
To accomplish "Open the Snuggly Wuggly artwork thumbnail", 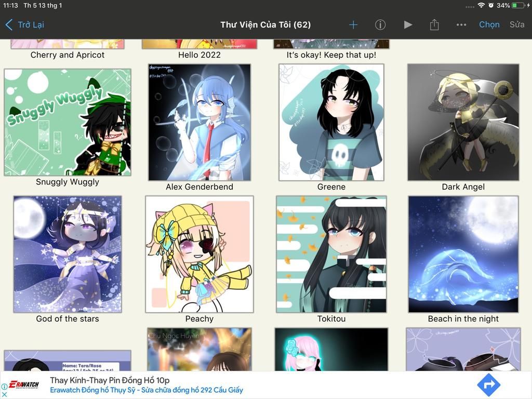I will [x=68, y=122].
